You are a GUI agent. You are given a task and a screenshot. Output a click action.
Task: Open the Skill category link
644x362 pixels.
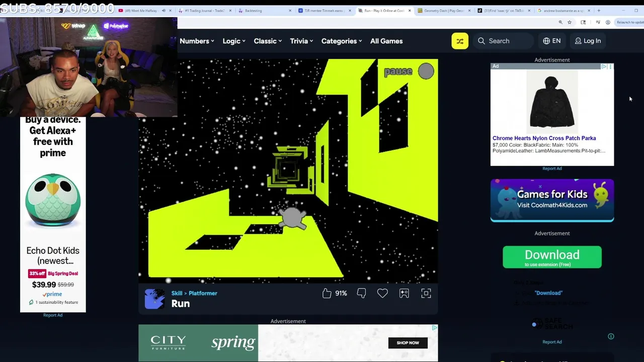[x=177, y=293]
